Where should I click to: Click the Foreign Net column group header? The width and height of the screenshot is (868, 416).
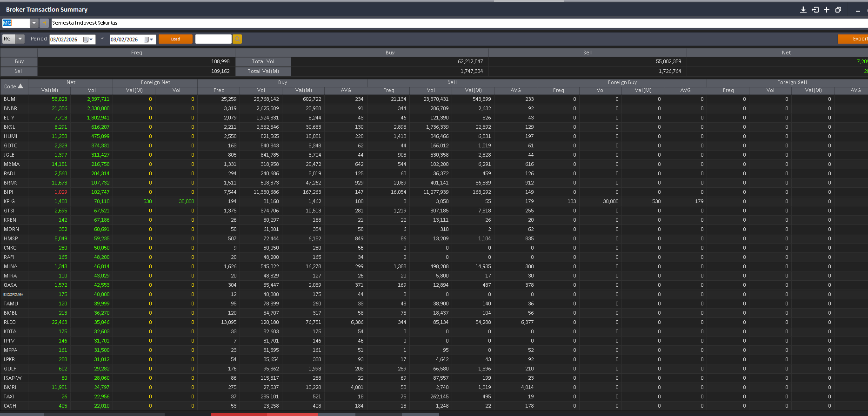[155, 82]
